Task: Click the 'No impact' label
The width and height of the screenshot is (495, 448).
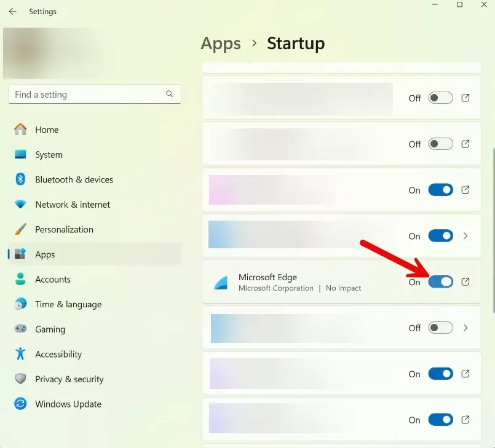Action: pos(344,288)
